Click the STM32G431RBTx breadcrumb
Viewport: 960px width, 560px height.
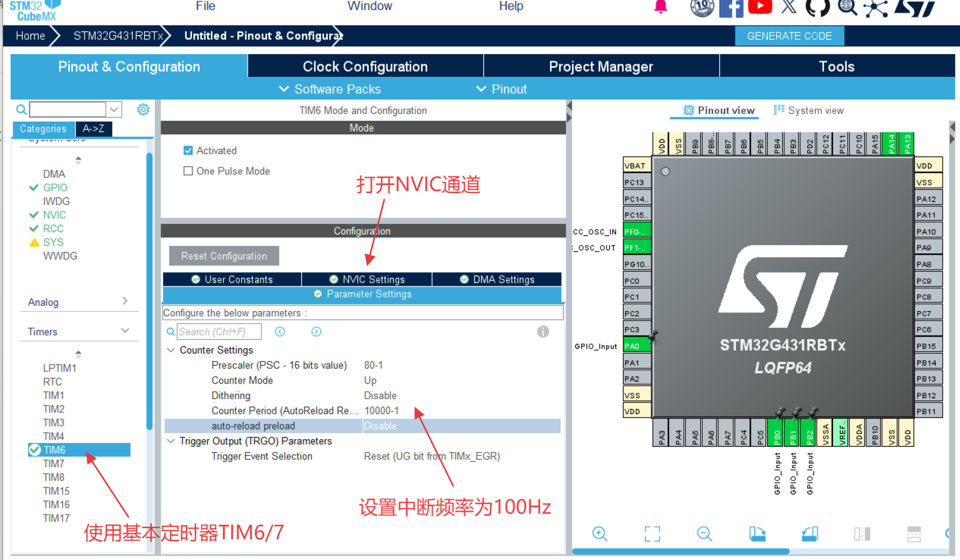118,36
